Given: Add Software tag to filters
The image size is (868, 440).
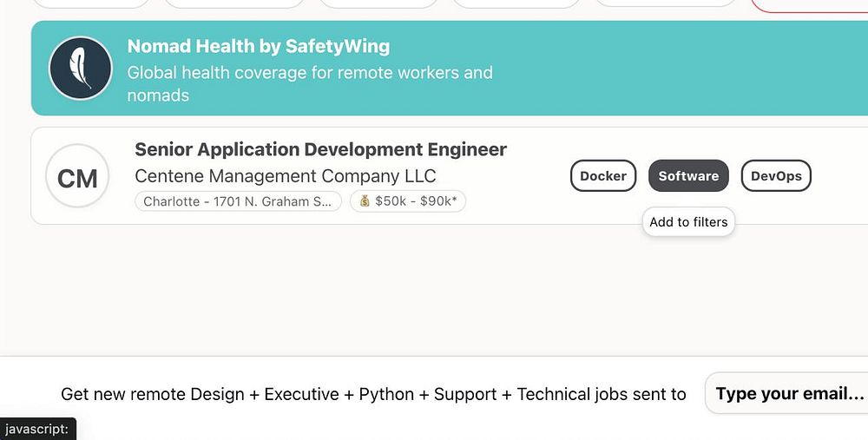Looking at the screenshot, I should coord(688,176).
